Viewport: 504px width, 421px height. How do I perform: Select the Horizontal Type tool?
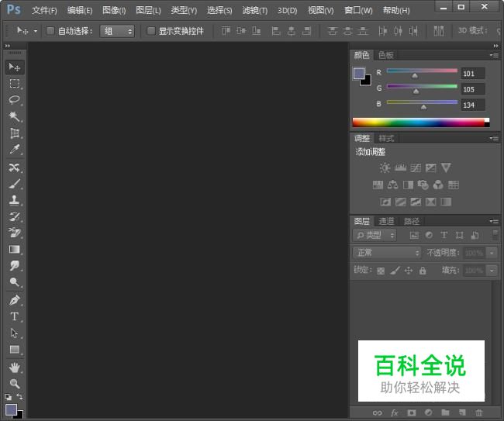[14, 316]
